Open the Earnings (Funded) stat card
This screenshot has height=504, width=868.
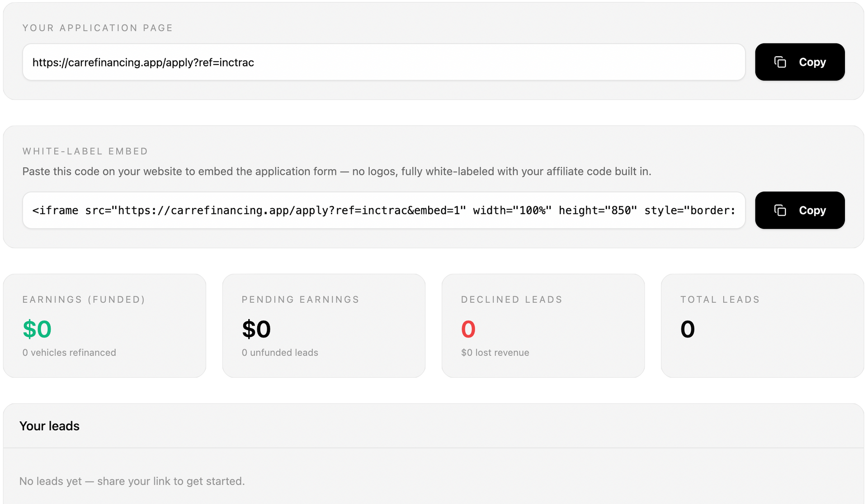104,325
